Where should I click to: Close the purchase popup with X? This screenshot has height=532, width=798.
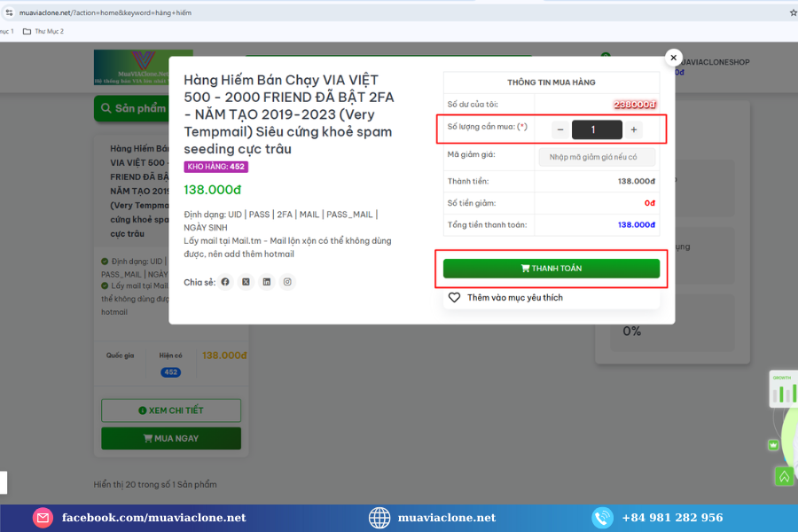coord(673,58)
